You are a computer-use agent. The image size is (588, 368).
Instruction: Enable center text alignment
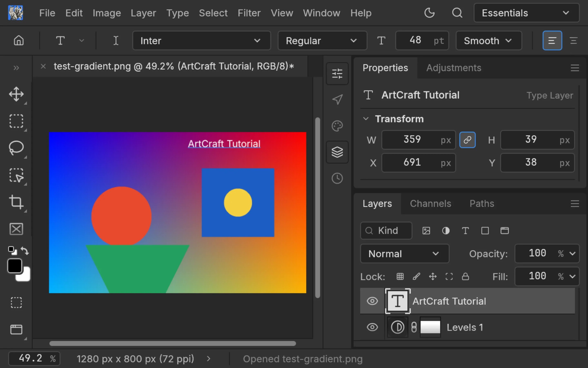574,40
